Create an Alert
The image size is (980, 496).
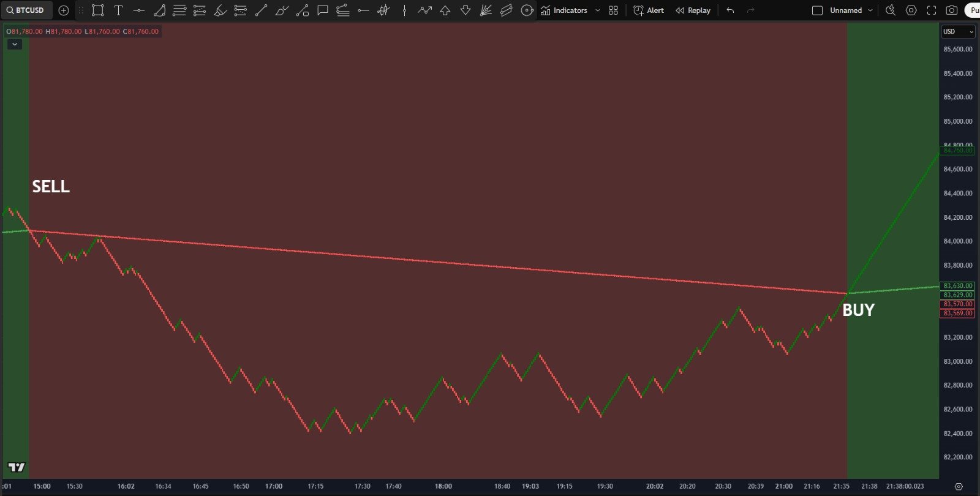(649, 10)
